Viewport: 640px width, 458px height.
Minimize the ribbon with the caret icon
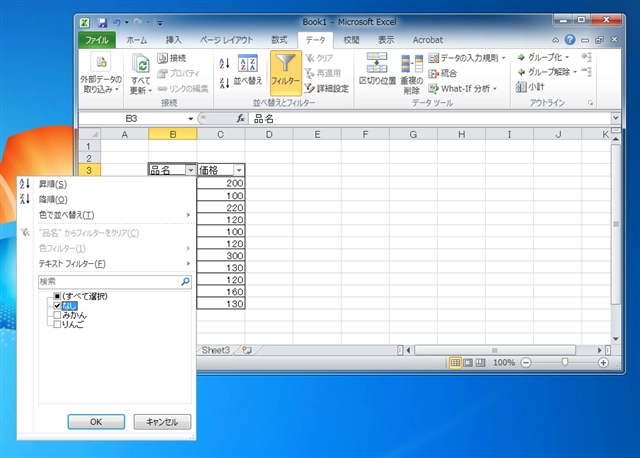point(556,40)
